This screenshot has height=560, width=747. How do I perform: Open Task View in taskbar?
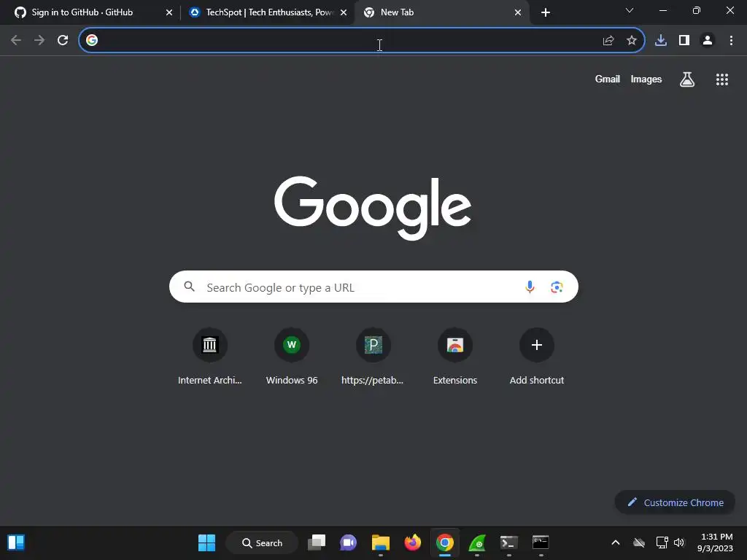coord(317,542)
